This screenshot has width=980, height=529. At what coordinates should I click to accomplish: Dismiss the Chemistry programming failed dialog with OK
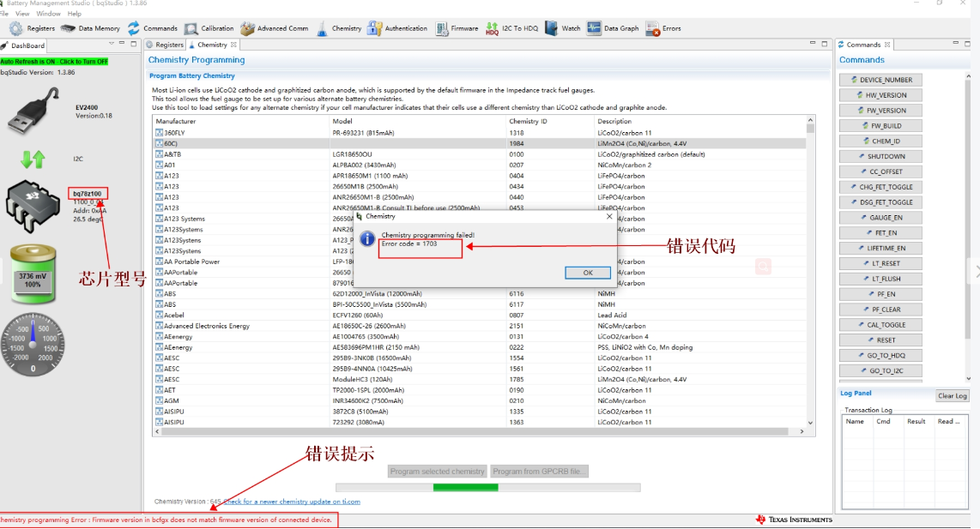(x=588, y=273)
